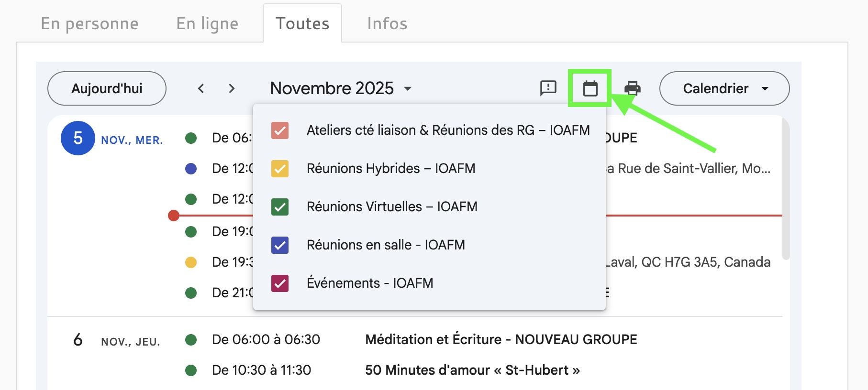Toggle Ateliers cté liaison checkbox
The height and width of the screenshot is (390, 868).
pos(280,130)
